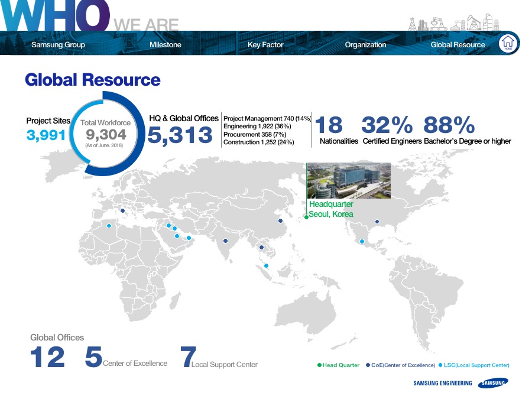This screenshot has width=532, height=399.
Task: Go to the Key Factor tab
Action: tap(265, 45)
